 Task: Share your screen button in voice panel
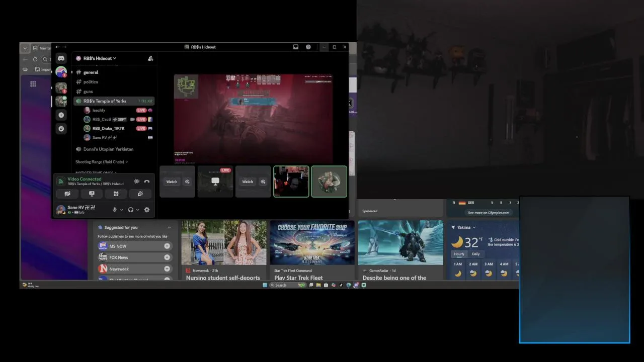(x=92, y=194)
